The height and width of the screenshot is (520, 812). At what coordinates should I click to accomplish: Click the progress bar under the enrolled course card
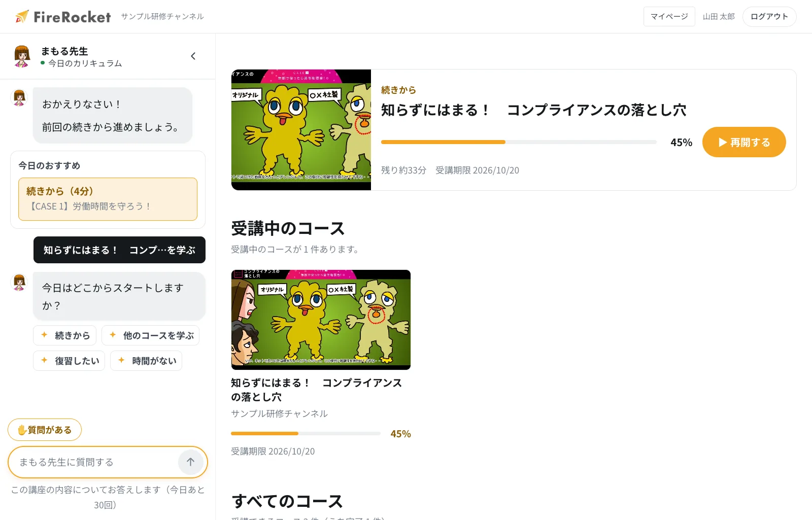point(306,434)
